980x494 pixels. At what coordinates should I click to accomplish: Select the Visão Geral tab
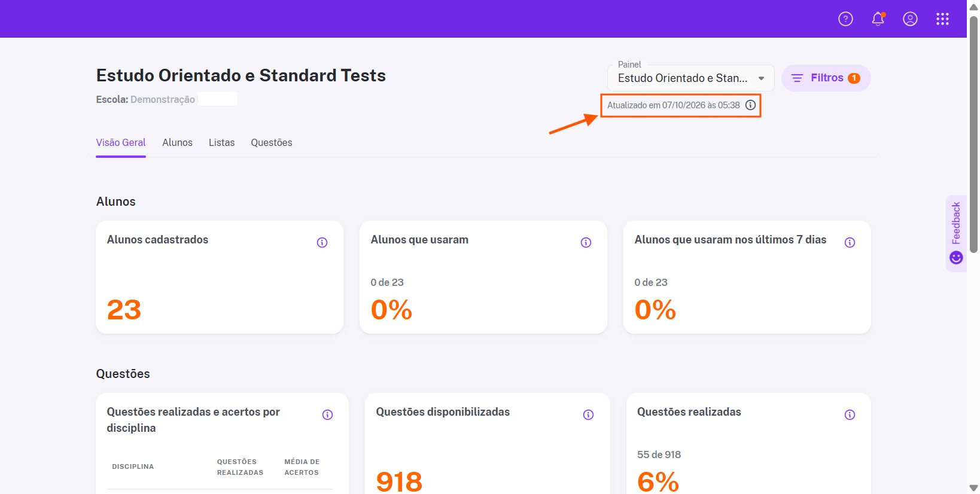121,142
